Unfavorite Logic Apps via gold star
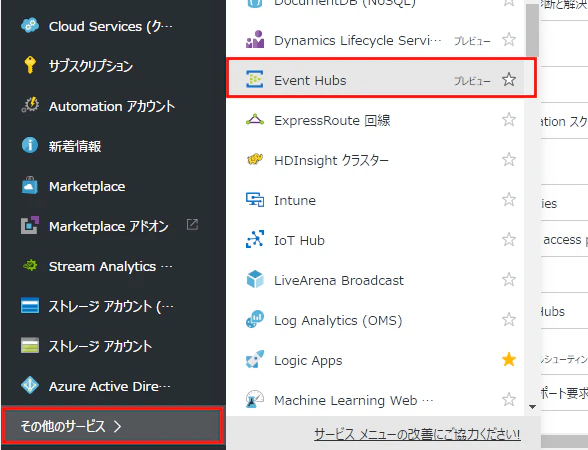Viewport: 588px width, 450px height. 509,360
